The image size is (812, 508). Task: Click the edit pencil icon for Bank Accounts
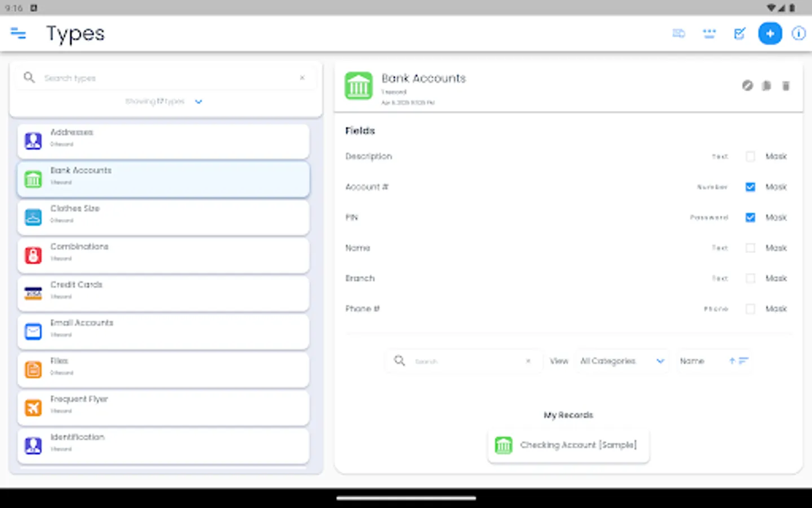pyautogui.click(x=747, y=86)
